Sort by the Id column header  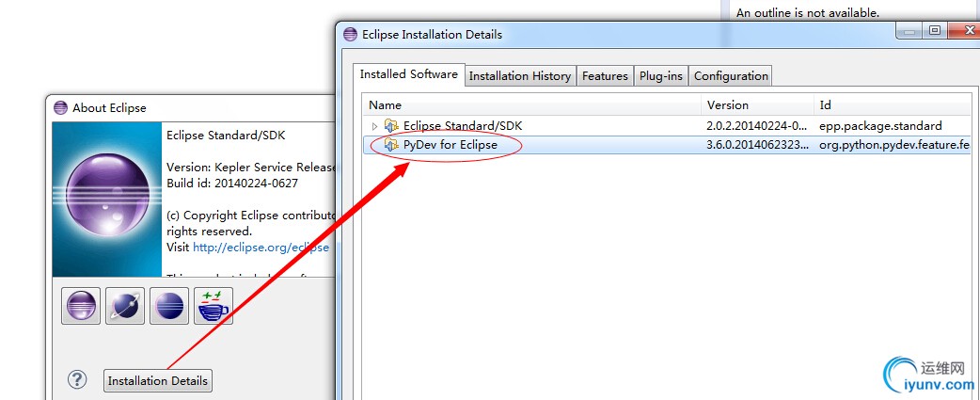coord(893,105)
